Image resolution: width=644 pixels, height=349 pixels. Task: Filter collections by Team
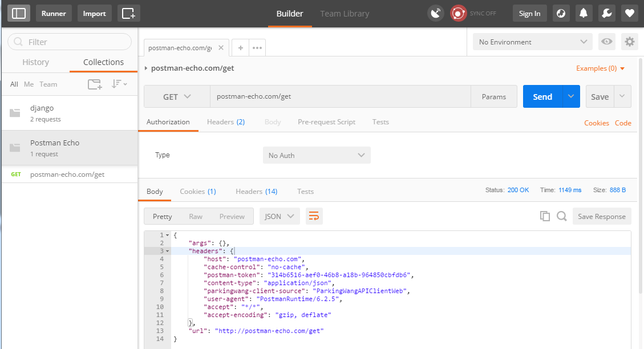[x=48, y=84]
